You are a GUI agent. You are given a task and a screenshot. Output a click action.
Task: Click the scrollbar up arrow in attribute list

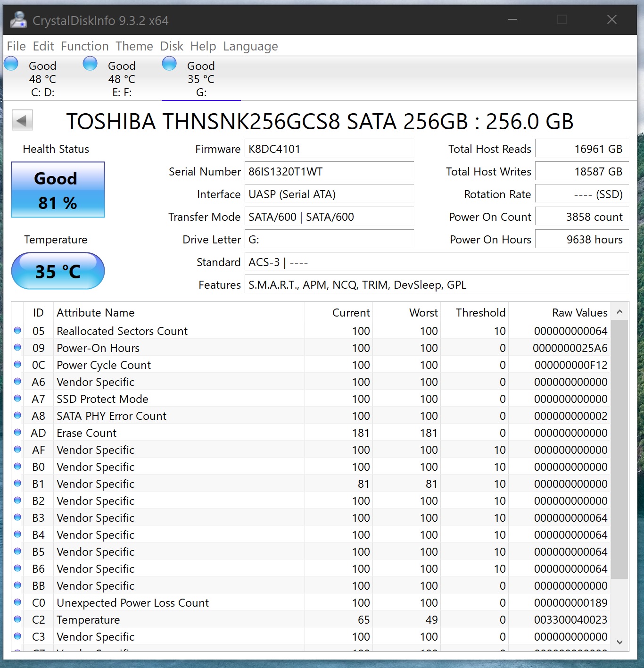[619, 312]
